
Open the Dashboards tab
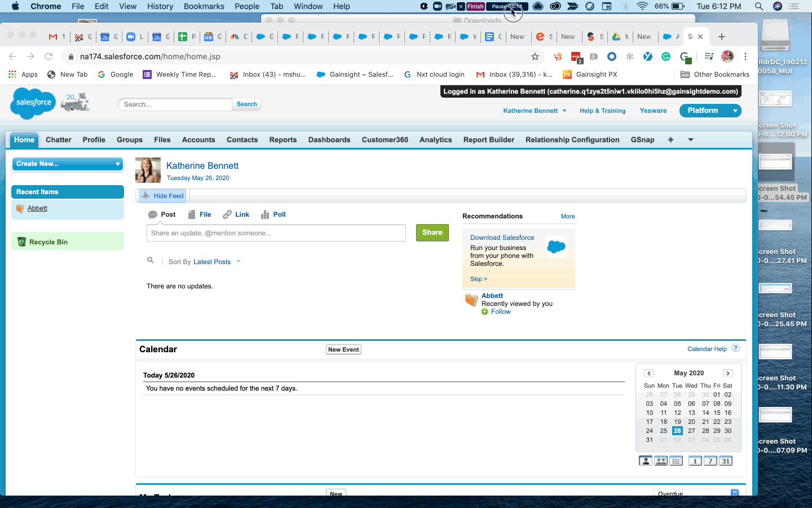click(329, 140)
